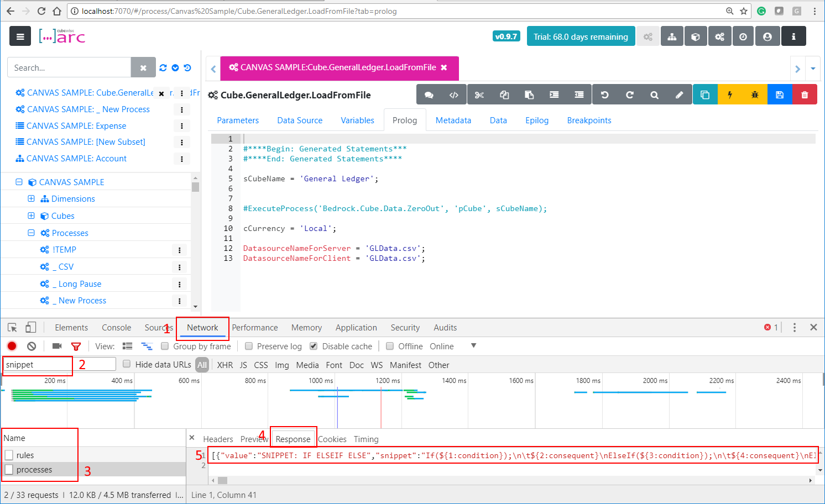Open options menu for _ Long Pause process
The height and width of the screenshot is (504, 825).
(180, 284)
